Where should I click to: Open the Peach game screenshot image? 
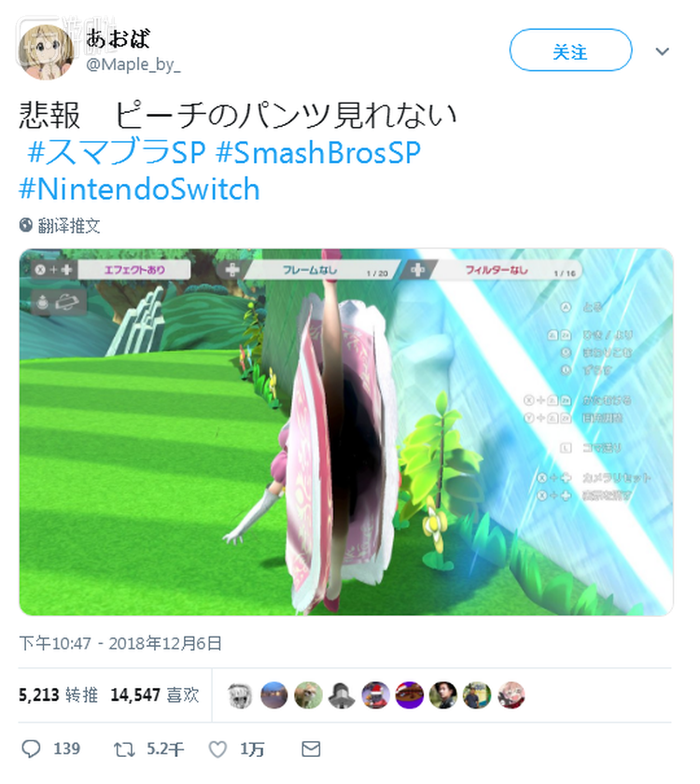pos(346,432)
